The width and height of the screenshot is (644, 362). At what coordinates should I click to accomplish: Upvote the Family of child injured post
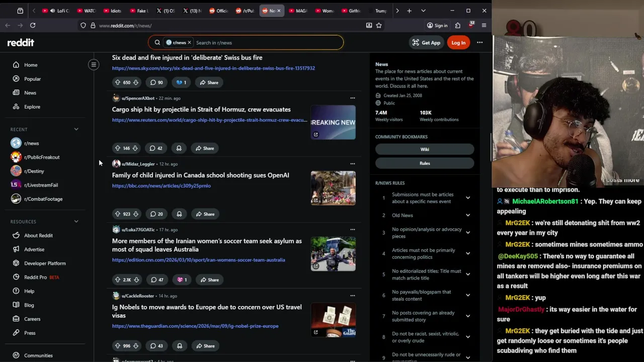pos(118,214)
